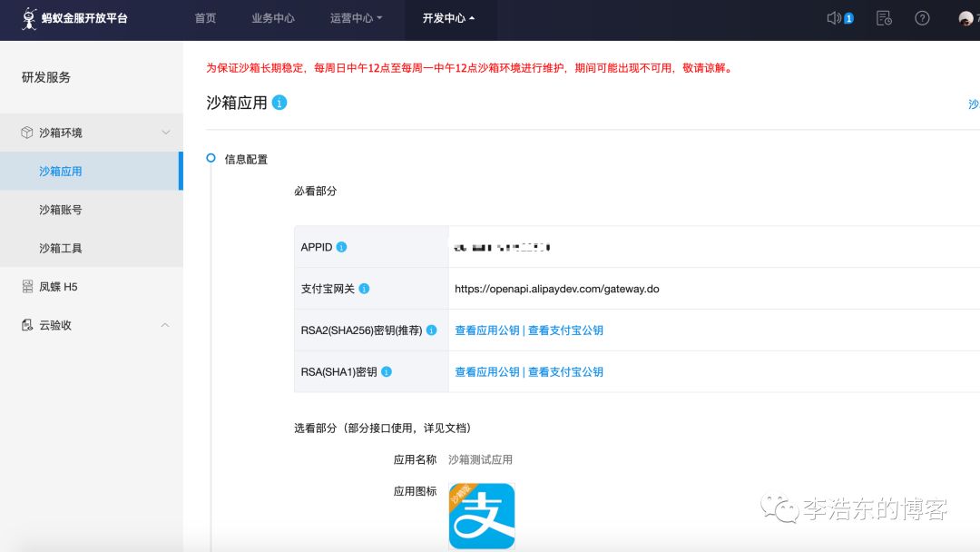
Task: Click the 沙箱测试应用 app name value
Action: (480, 459)
